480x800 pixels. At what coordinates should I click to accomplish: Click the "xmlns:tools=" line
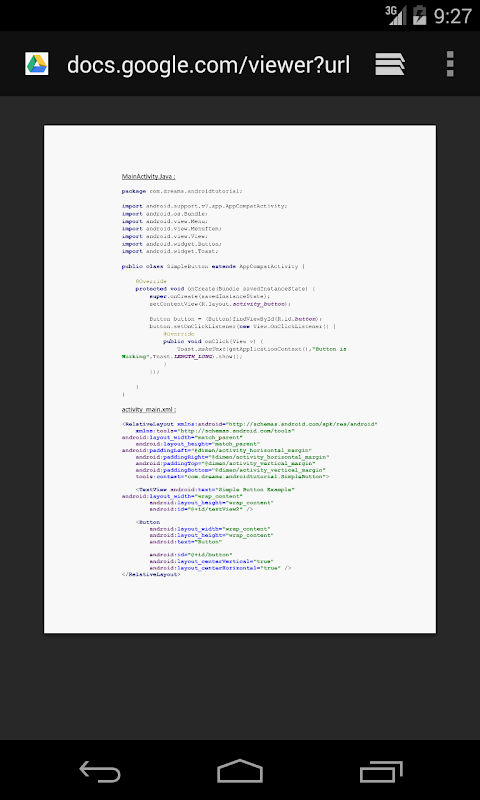coord(215,431)
